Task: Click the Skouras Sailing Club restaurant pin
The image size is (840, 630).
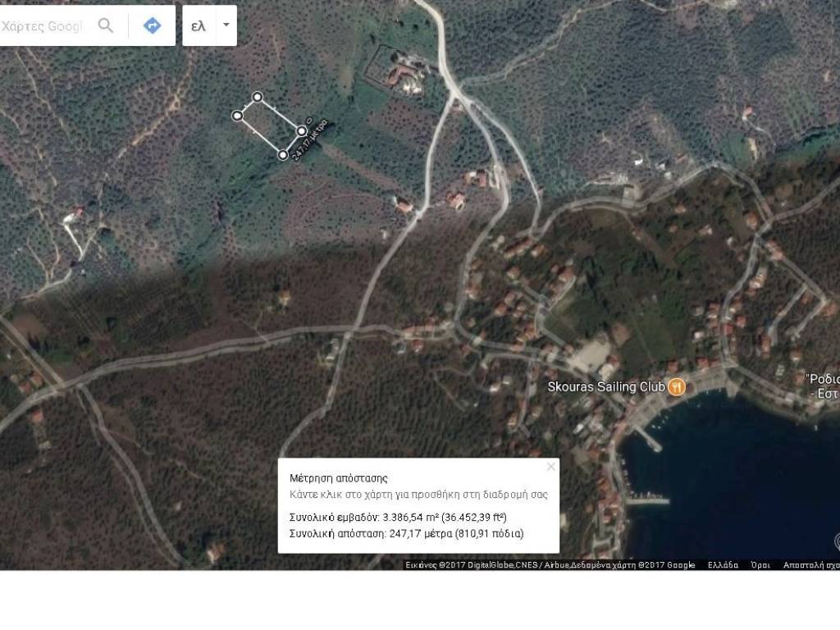Action: pos(676,386)
